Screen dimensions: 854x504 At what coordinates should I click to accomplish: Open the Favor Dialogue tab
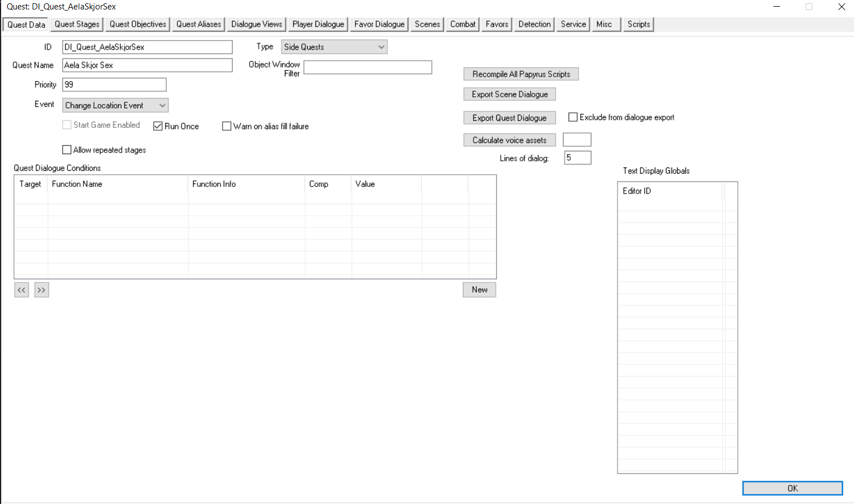tap(379, 24)
